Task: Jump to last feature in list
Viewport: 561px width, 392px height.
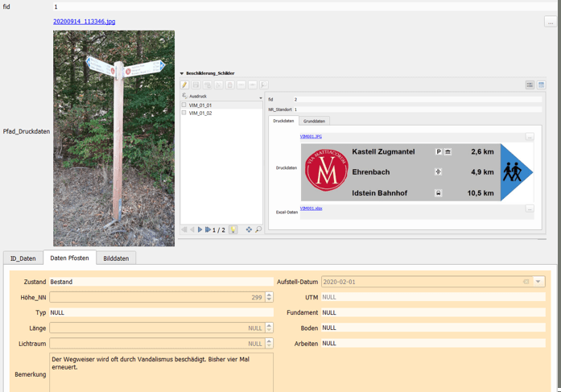Action: coord(208,229)
